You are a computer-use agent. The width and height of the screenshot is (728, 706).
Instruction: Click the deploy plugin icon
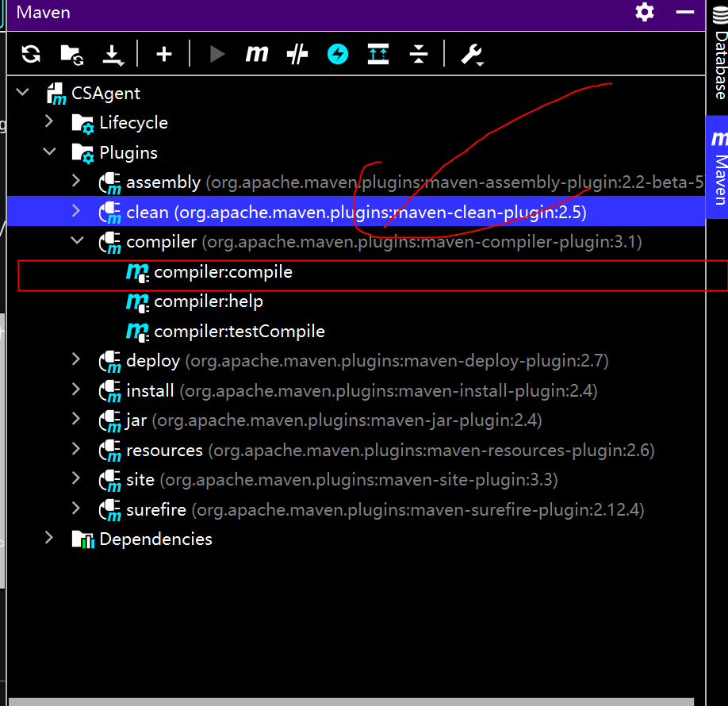110,362
